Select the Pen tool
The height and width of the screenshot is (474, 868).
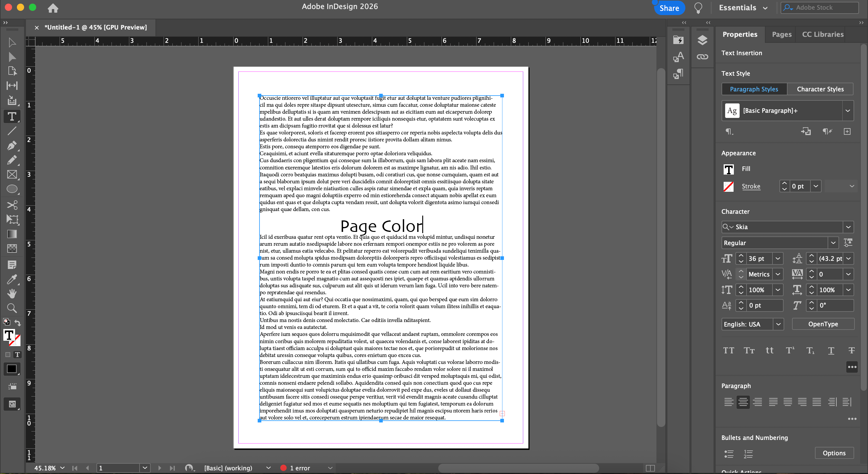[12, 146]
